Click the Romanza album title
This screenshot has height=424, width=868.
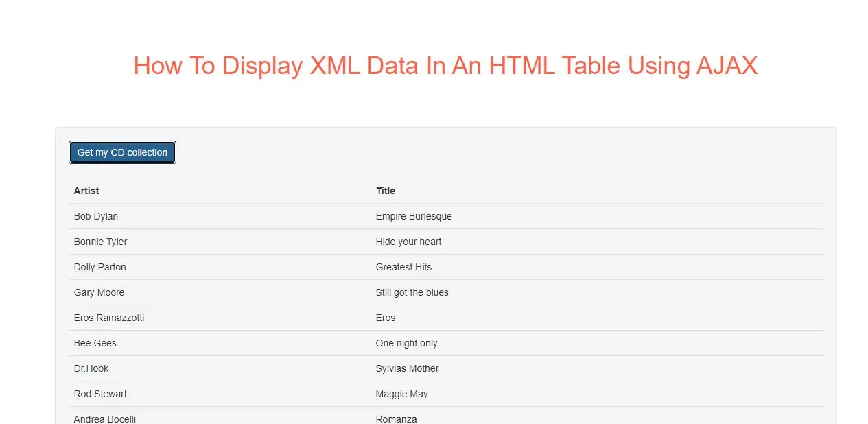pyautogui.click(x=396, y=419)
